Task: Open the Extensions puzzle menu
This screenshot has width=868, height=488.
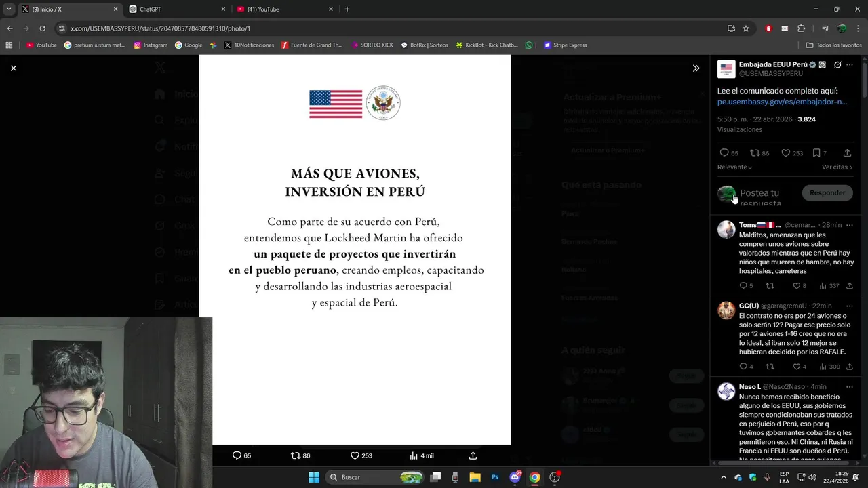Action: [x=802, y=28]
